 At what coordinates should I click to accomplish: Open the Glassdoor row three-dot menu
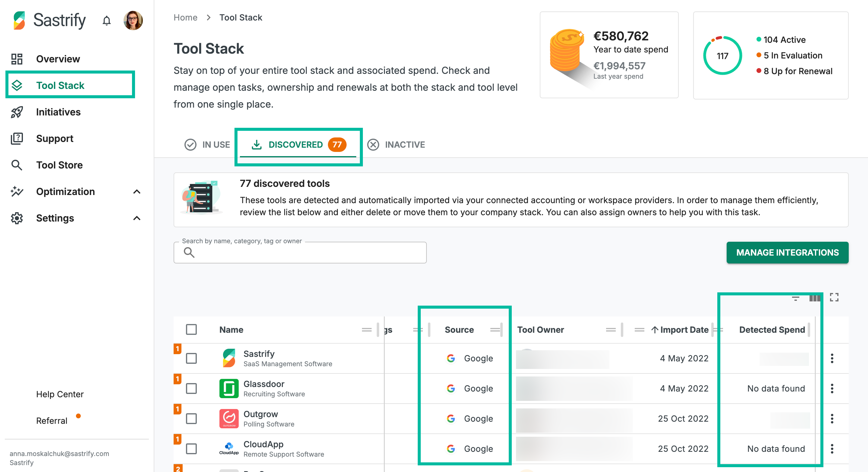(832, 389)
